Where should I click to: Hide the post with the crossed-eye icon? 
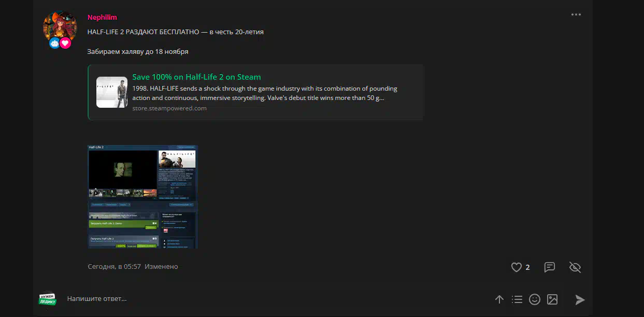point(575,267)
